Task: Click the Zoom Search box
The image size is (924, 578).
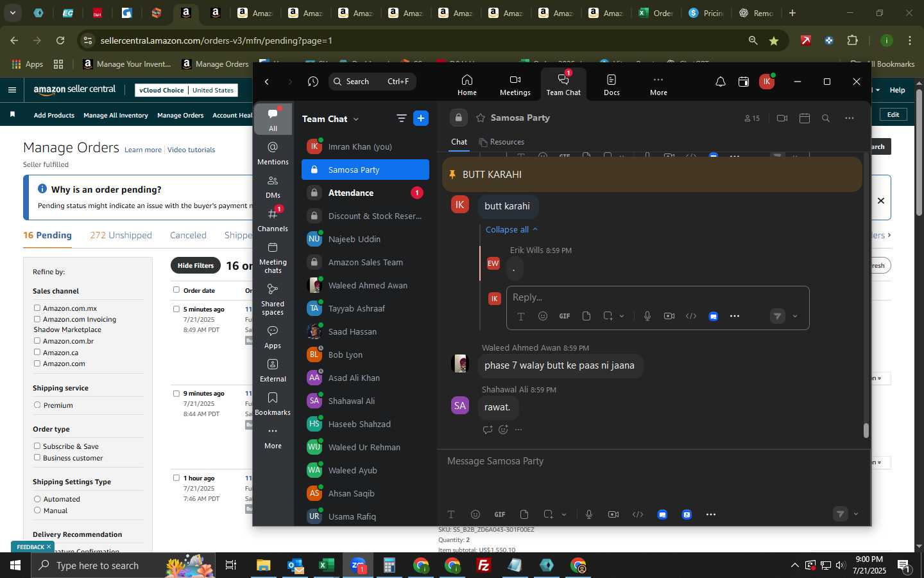Action: pos(373,82)
